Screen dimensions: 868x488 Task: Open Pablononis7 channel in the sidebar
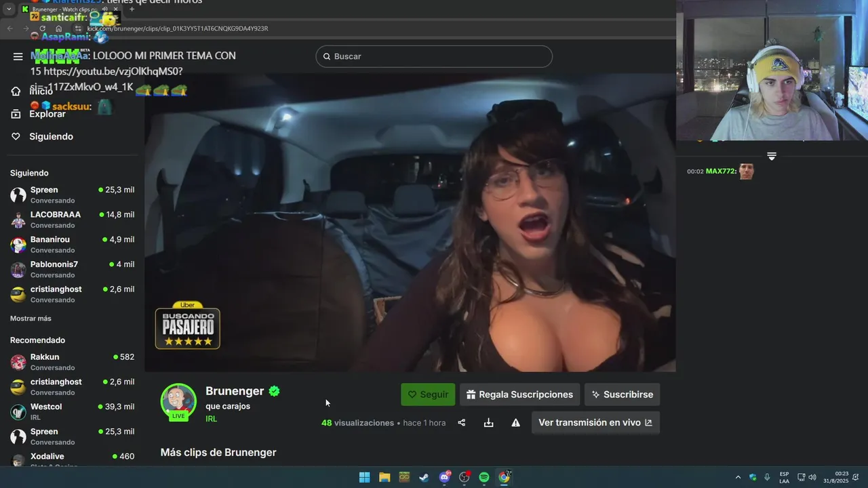(x=72, y=269)
